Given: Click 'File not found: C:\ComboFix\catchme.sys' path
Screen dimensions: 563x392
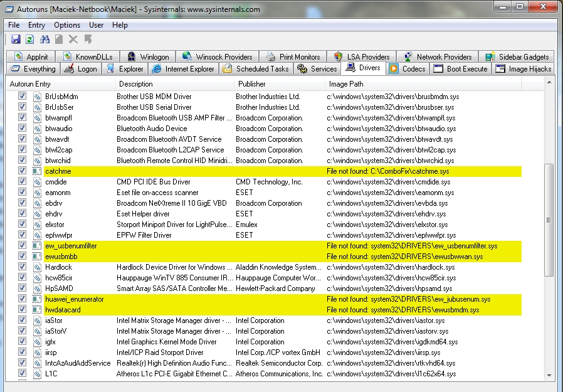Looking at the screenshot, I should 388,171.
